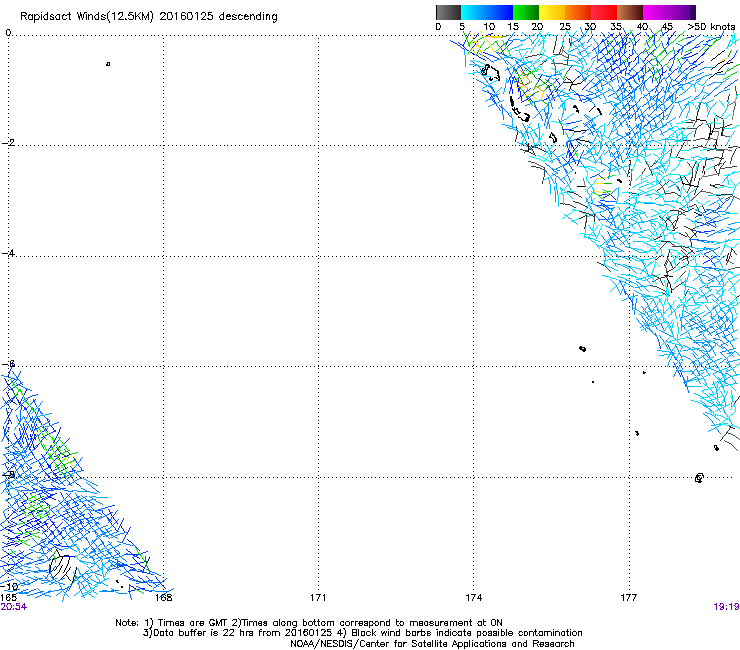This screenshot has height=650, width=740.
Task: Click the cyan 5-10 knots color segment
Action: tap(474, 12)
